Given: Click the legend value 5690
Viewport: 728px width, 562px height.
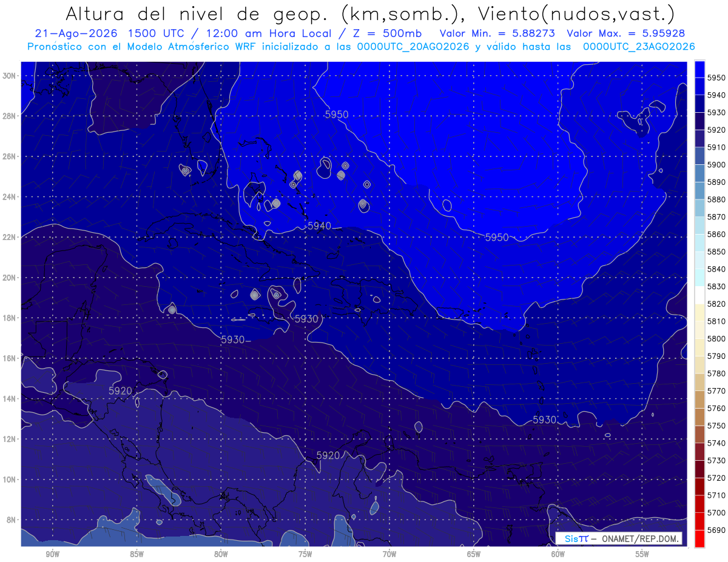Looking at the screenshot, I should click(x=716, y=529).
